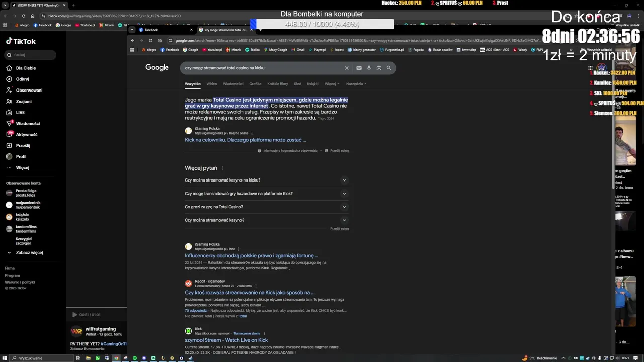
Task: Open Windows Start menu
Action: pos(4,358)
